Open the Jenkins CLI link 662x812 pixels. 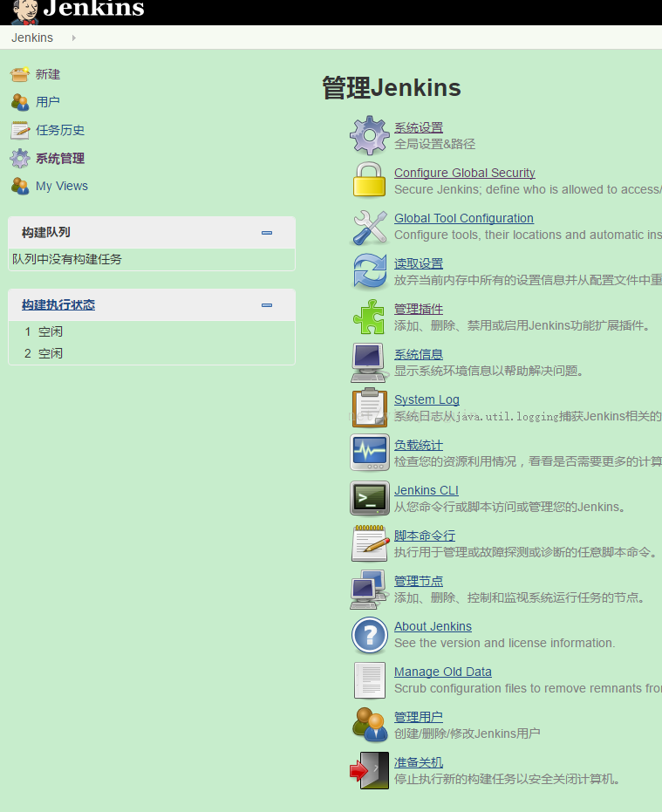(x=427, y=490)
